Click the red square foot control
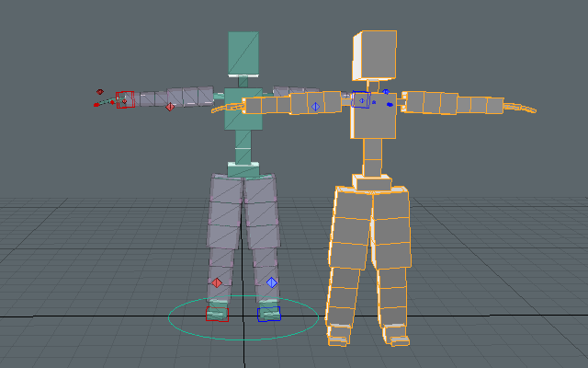Screen dimensions: 588x368 (217, 314)
